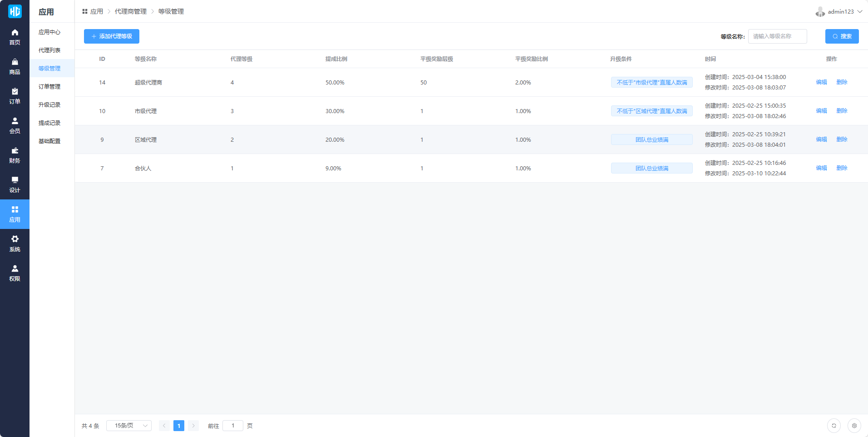Screen dimensions: 868x437
Task: Select the Finance (财务) sidebar icon
Action: pyautogui.click(x=15, y=155)
